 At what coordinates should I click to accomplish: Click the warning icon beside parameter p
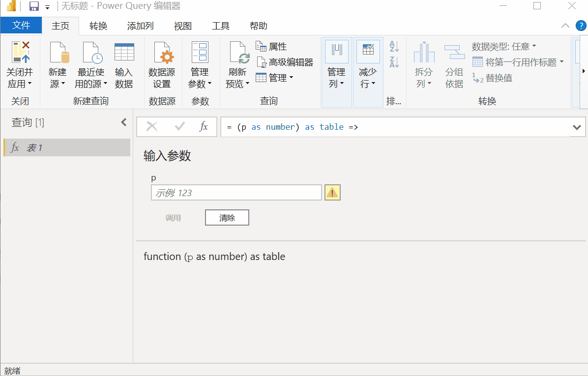pyautogui.click(x=332, y=193)
